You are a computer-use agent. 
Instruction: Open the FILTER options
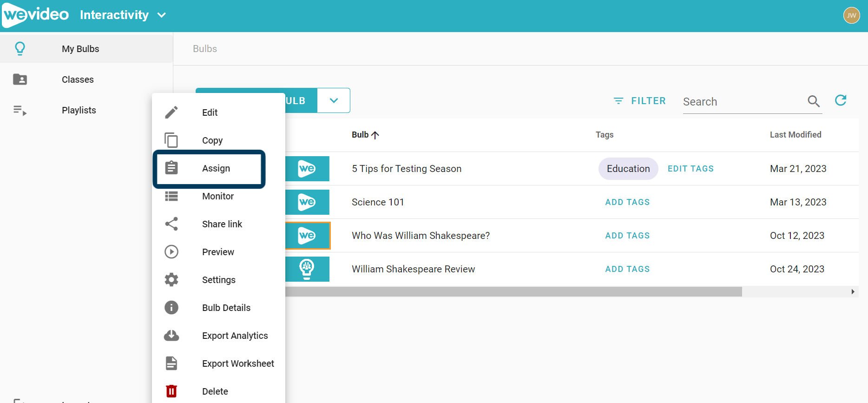click(x=639, y=101)
